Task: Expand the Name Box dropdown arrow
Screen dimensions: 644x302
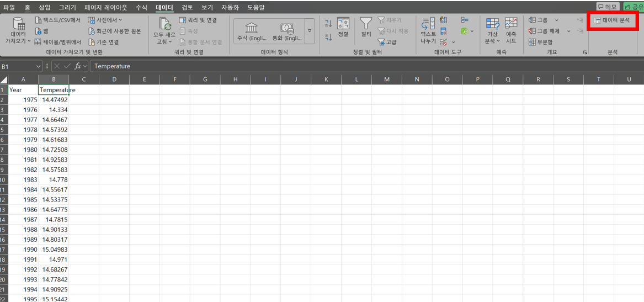Action: [x=39, y=66]
